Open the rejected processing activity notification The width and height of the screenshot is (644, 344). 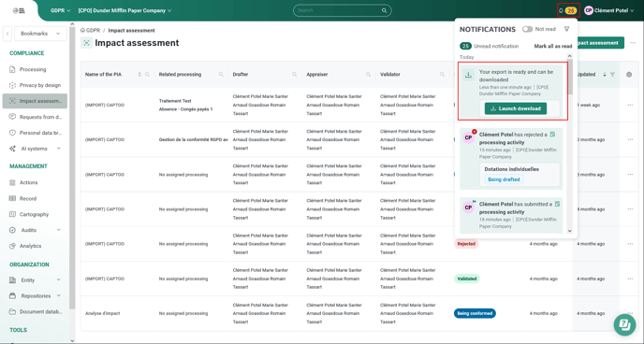[511, 158]
